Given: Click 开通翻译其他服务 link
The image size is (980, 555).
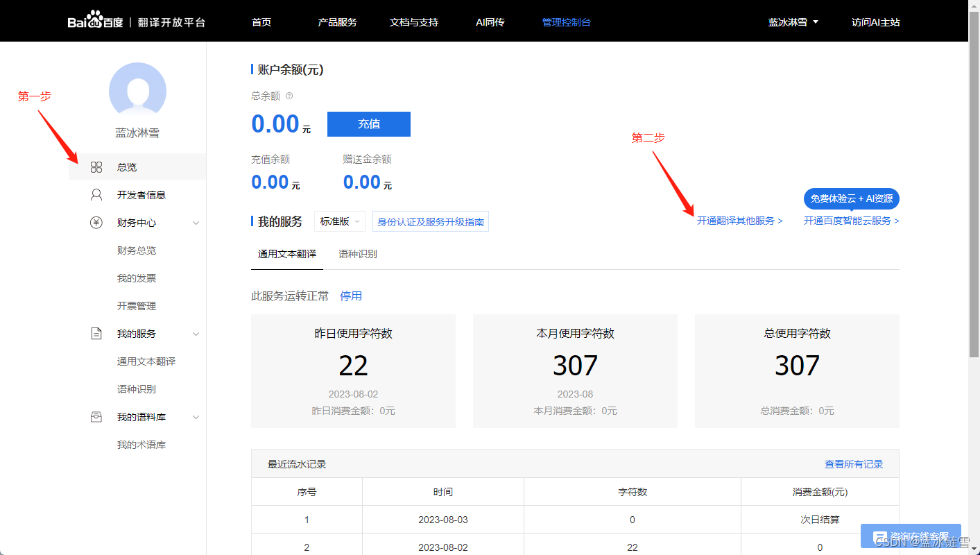Looking at the screenshot, I should click(x=740, y=221).
